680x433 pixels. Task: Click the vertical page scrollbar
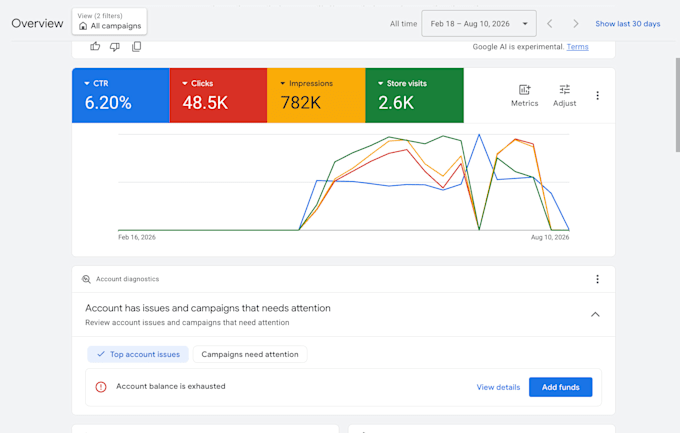pos(677,105)
